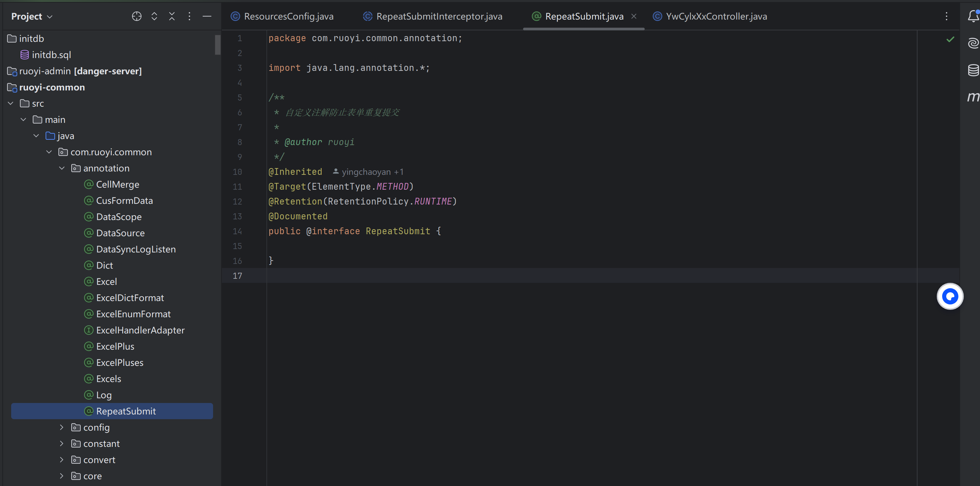The height and width of the screenshot is (486, 980).
Task: Open the Maven tool window
Action: coord(973,97)
